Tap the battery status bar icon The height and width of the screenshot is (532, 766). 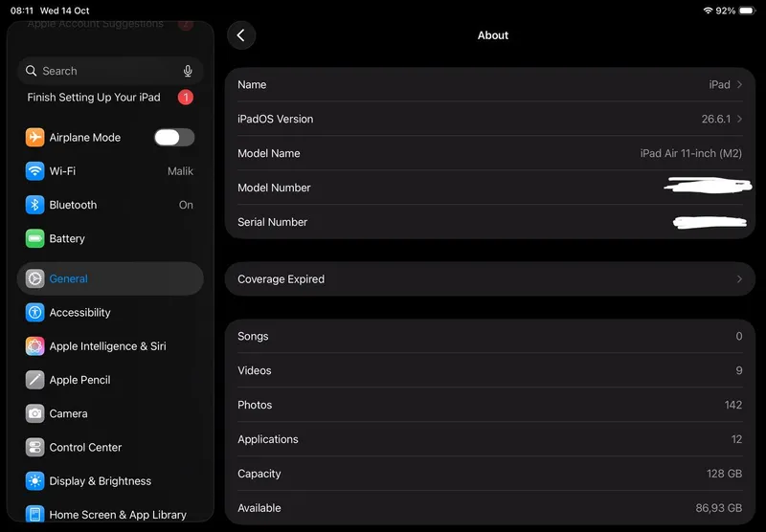[x=747, y=11]
